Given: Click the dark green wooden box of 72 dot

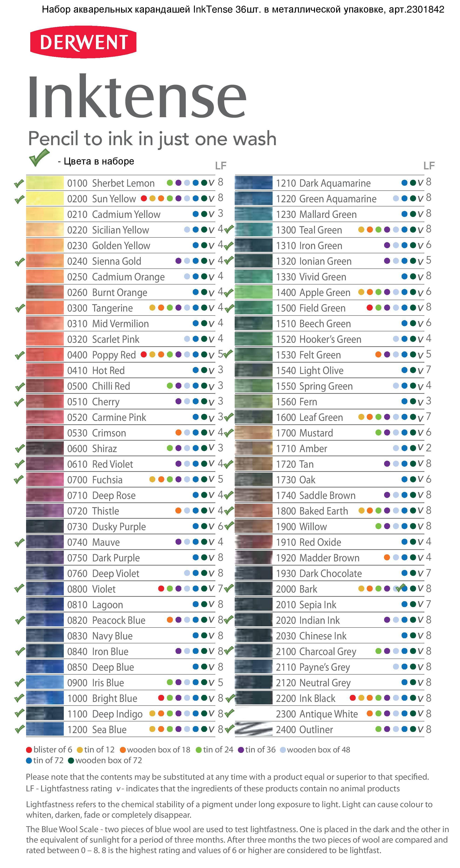Looking at the screenshot, I should (x=71, y=761).
